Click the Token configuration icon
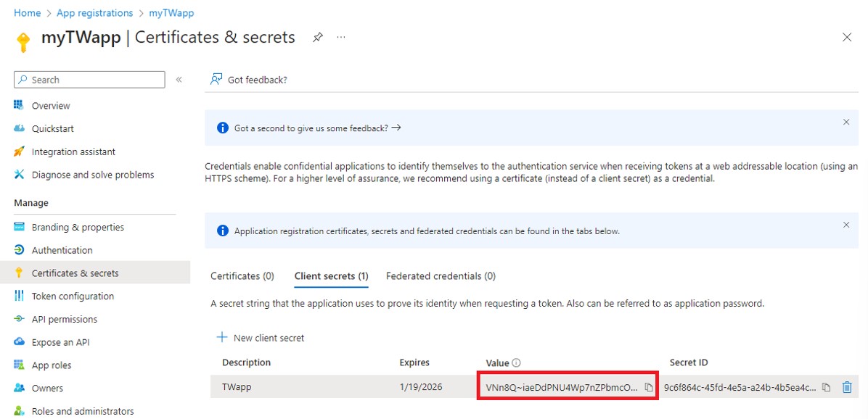868x419 pixels. tap(20, 296)
